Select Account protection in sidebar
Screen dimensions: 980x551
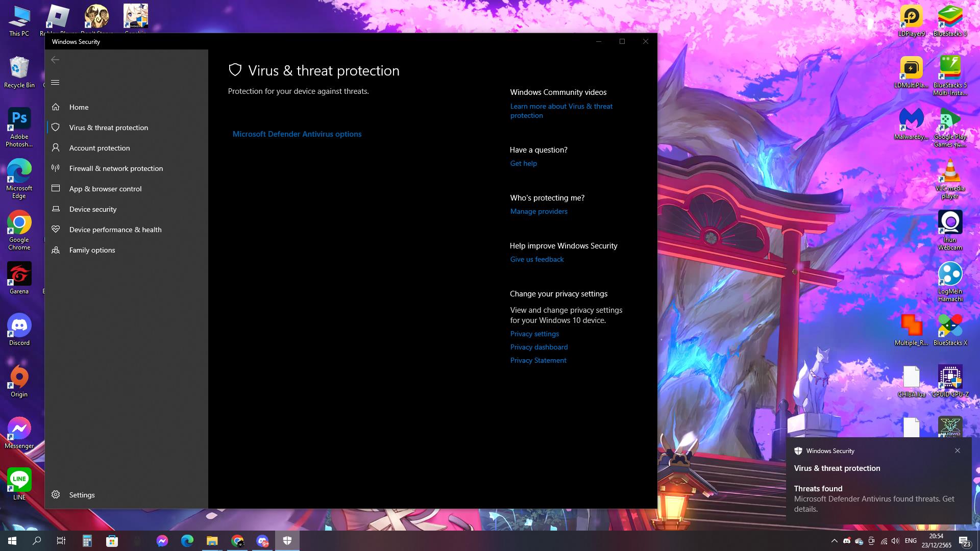pos(100,148)
